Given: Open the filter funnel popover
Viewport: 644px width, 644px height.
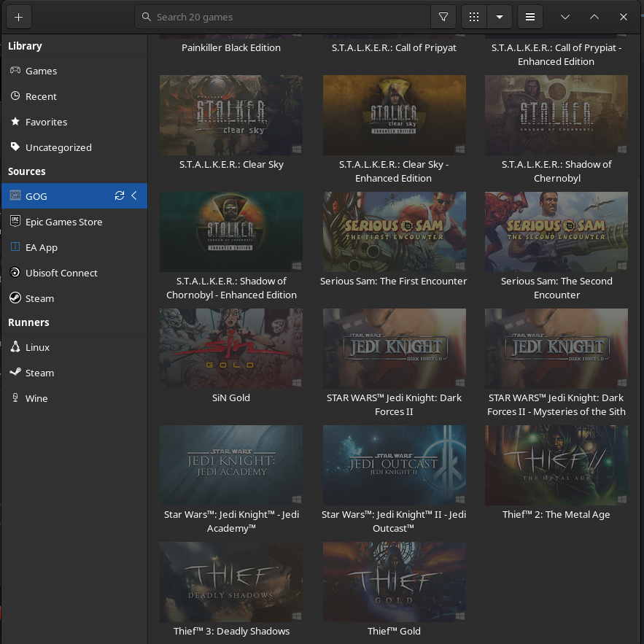Looking at the screenshot, I should (x=443, y=17).
